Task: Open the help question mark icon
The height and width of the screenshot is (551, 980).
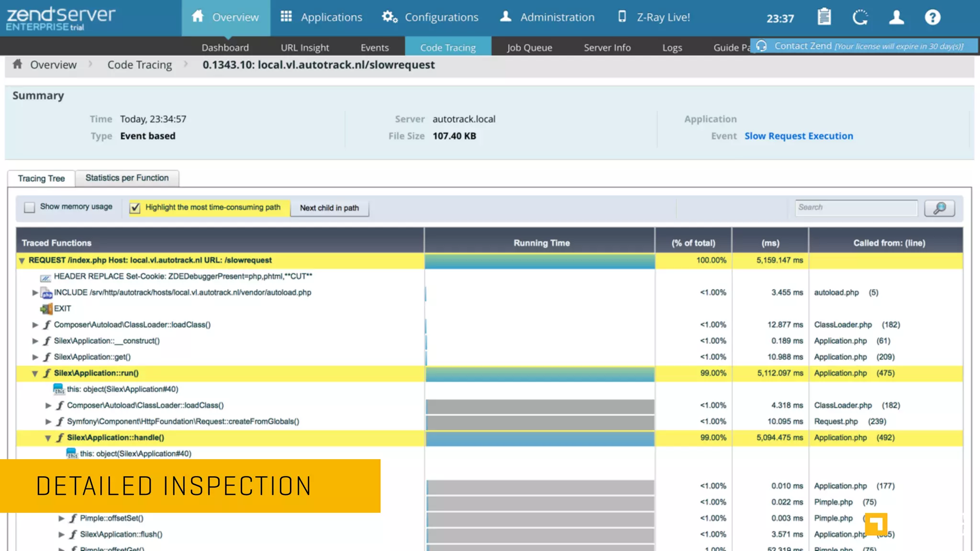Action: (x=932, y=17)
